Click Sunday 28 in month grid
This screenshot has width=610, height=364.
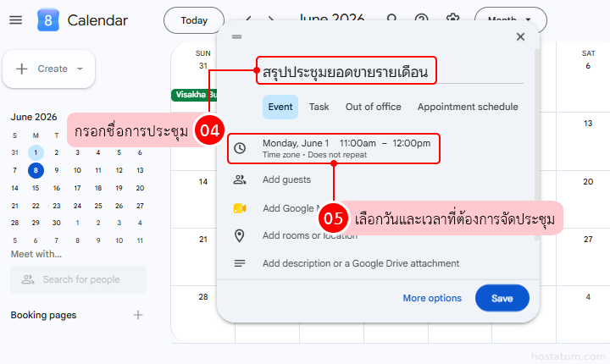click(x=203, y=297)
